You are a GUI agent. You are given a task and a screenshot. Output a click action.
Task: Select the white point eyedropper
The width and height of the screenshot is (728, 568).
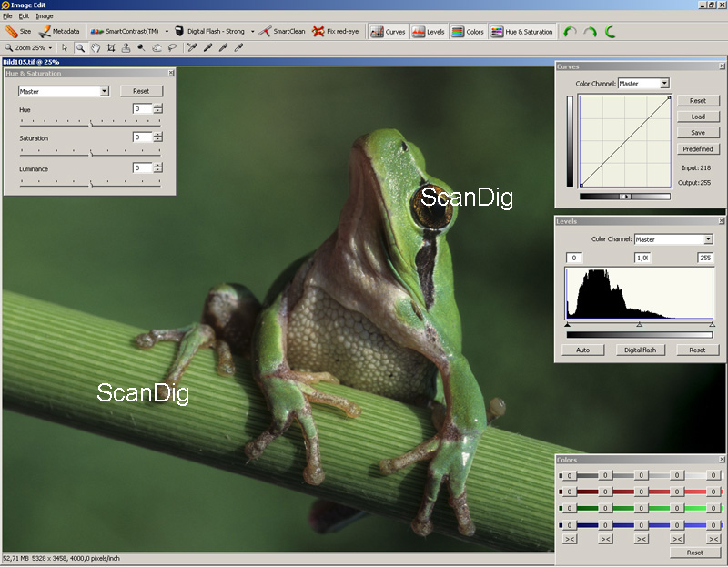point(238,48)
